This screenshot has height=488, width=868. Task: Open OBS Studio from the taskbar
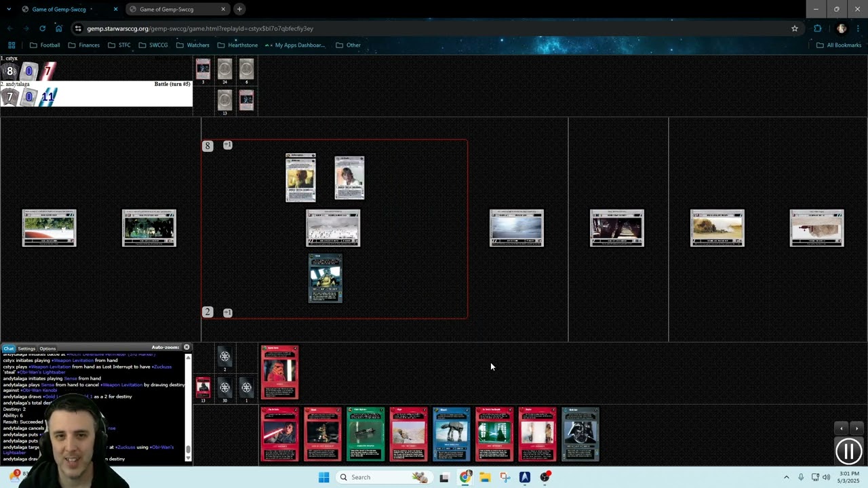click(545, 477)
